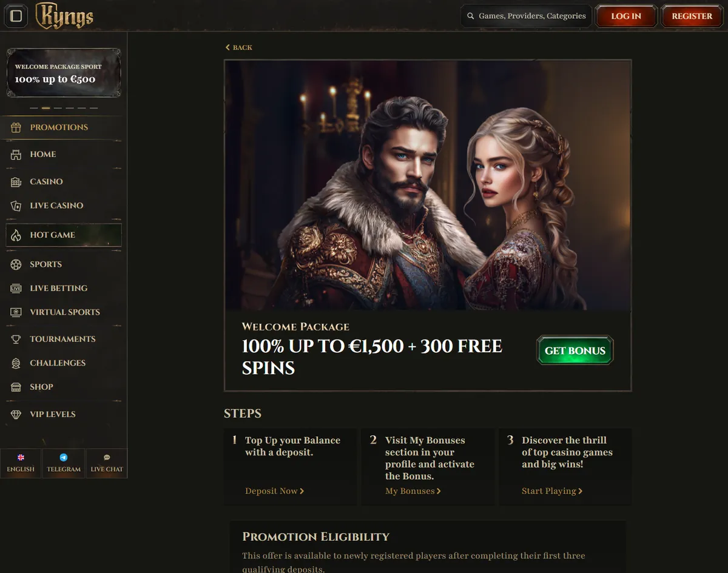Click the Live Betting icon
The height and width of the screenshot is (573, 728).
pos(16,289)
